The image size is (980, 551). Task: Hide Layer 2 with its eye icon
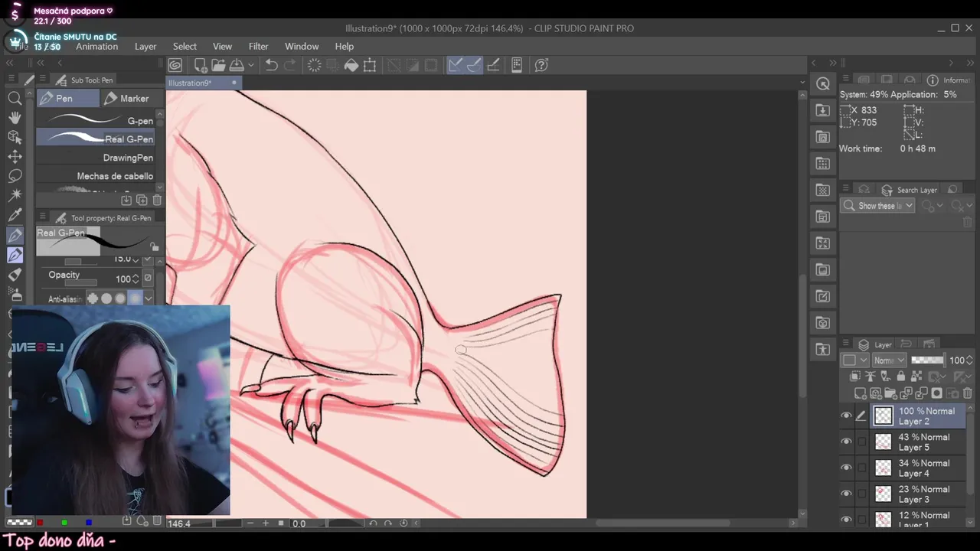pyautogui.click(x=846, y=416)
